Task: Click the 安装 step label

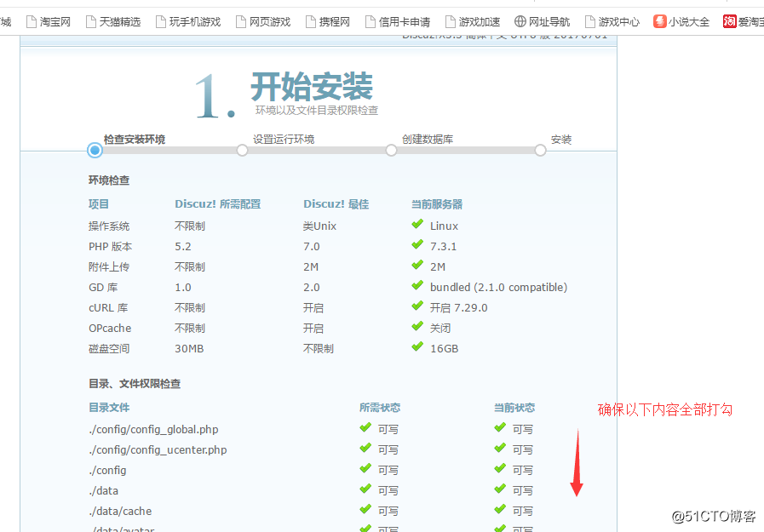Action: (561, 140)
